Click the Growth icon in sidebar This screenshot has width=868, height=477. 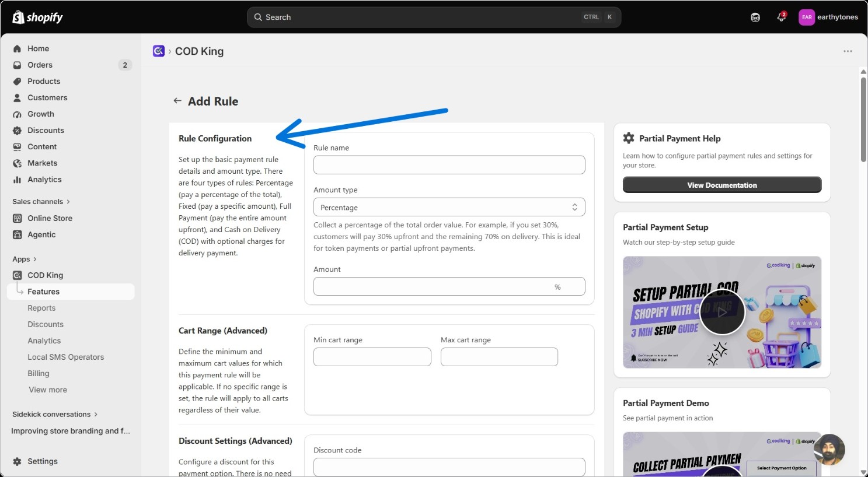(x=17, y=114)
